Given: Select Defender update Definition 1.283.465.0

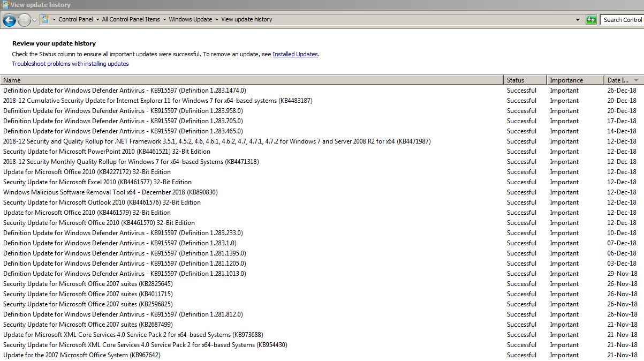Looking at the screenshot, I should [x=321, y=131].
